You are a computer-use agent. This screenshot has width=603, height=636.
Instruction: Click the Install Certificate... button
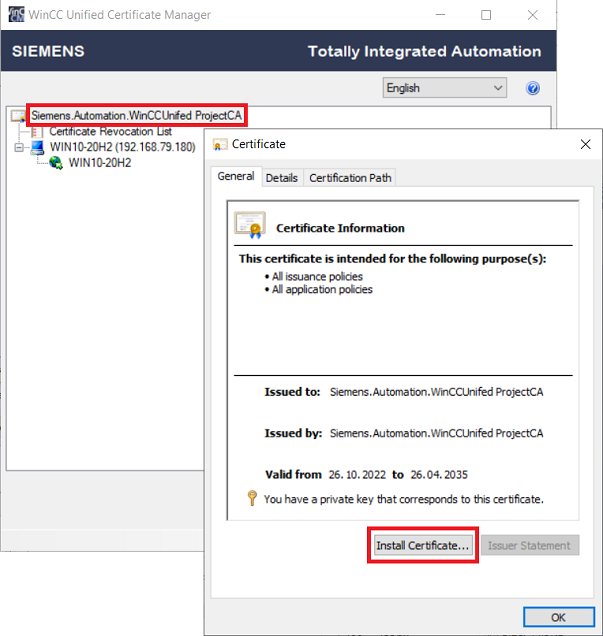[x=423, y=545]
